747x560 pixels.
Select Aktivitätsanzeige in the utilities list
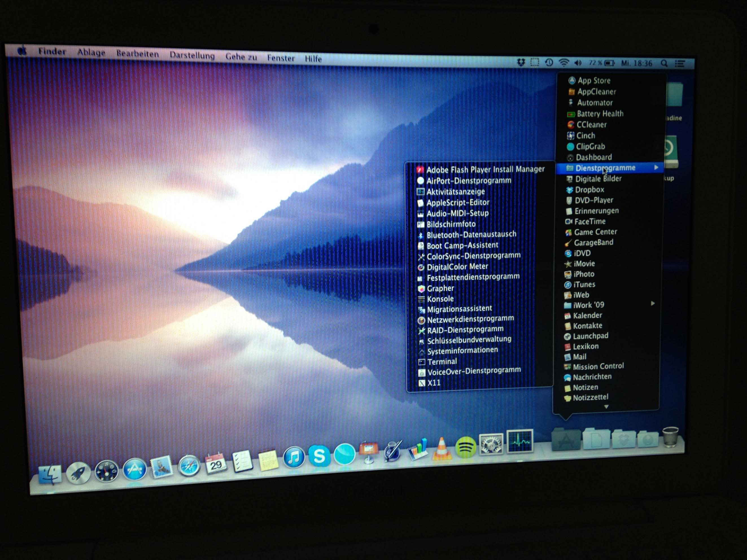click(455, 192)
